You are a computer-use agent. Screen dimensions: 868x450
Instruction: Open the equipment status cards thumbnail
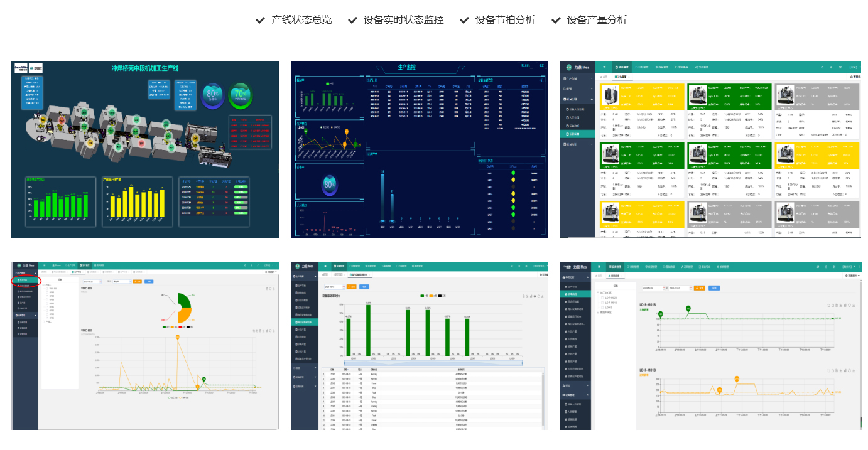[712, 149]
